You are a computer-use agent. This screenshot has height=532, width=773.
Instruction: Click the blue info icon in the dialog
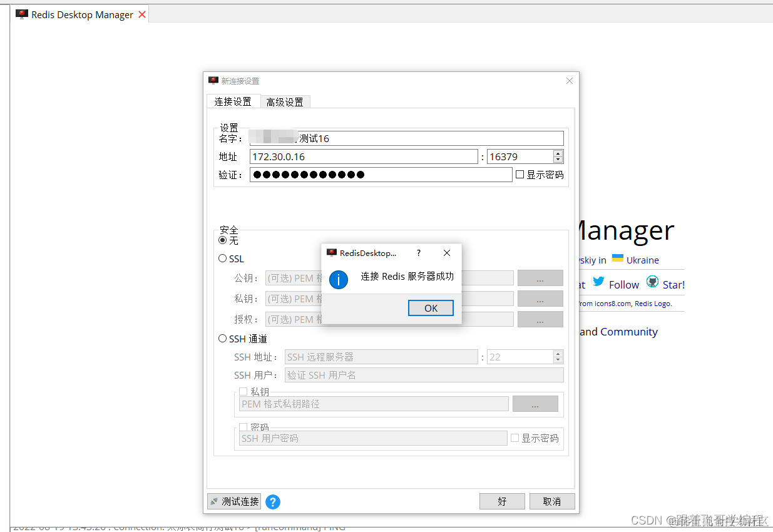[339, 279]
